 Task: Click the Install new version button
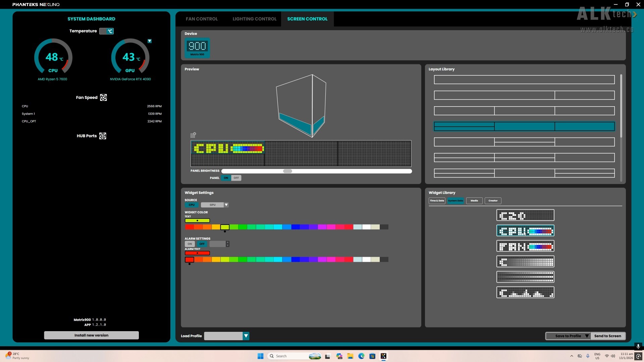click(x=91, y=335)
